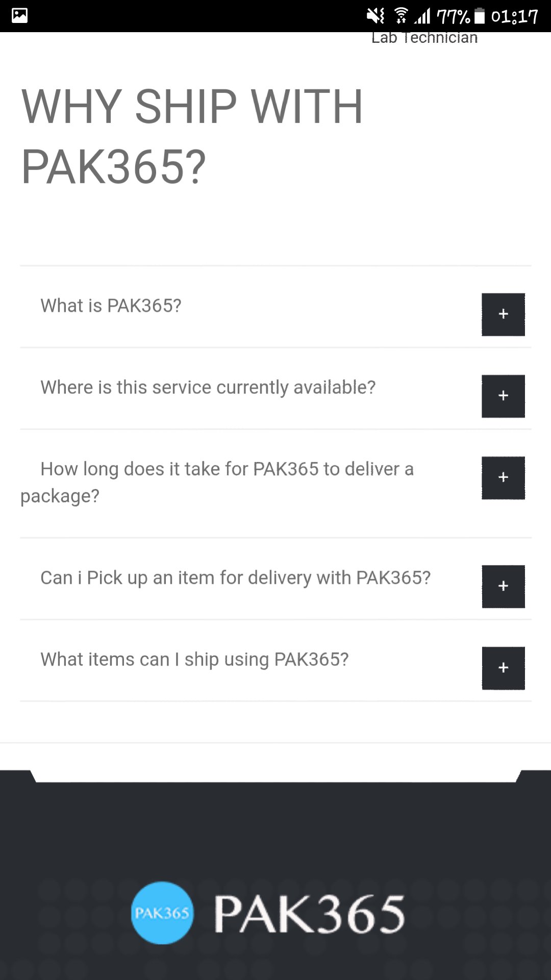551x980 pixels.
Task: Expand the 'What is PAK365?' plus button
Action: pyautogui.click(x=503, y=314)
